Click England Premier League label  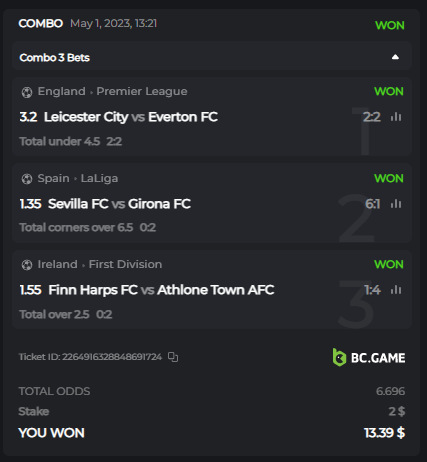(x=112, y=91)
